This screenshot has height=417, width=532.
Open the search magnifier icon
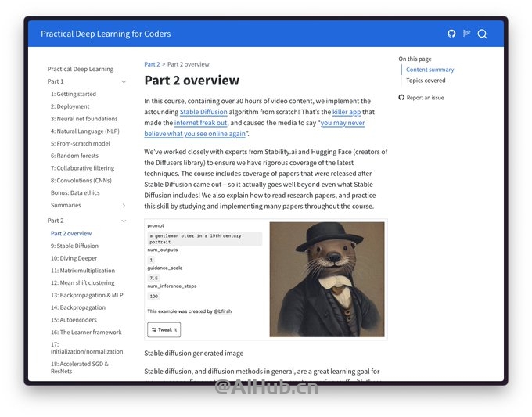click(x=482, y=34)
